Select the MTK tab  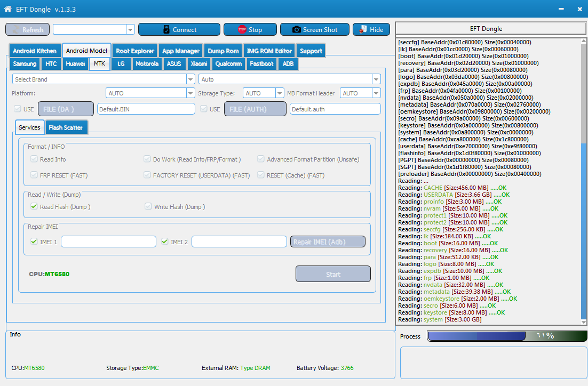click(x=100, y=63)
